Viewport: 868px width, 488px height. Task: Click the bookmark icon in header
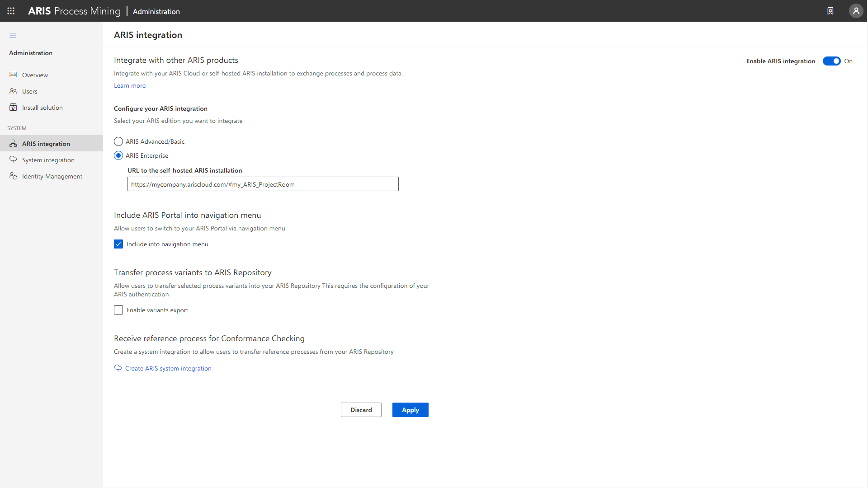[830, 11]
